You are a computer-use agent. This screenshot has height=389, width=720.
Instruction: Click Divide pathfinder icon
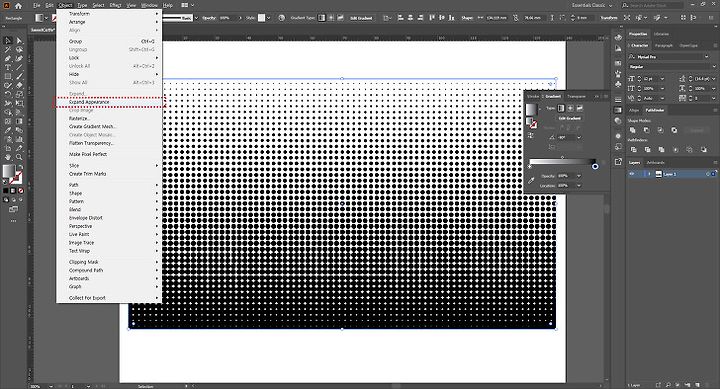click(x=634, y=150)
